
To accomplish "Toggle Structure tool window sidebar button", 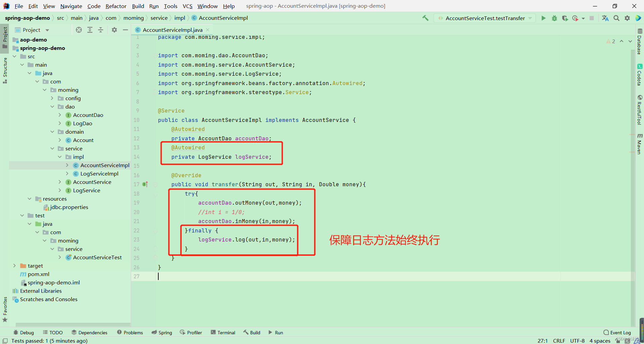I will [x=5, y=70].
